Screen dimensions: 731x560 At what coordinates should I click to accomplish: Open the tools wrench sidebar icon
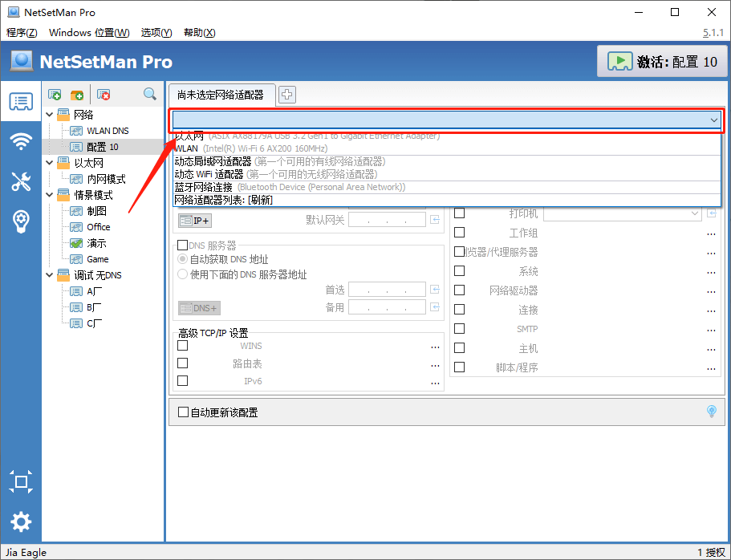coord(21,181)
